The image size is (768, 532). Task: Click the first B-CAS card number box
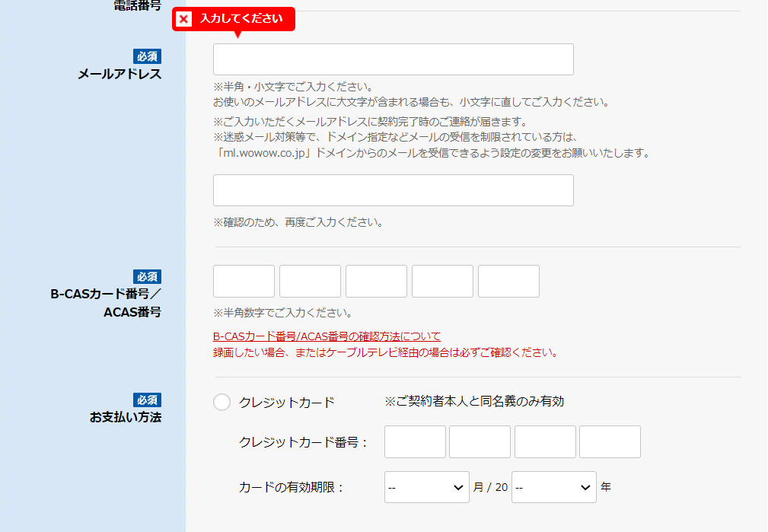(244, 282)
